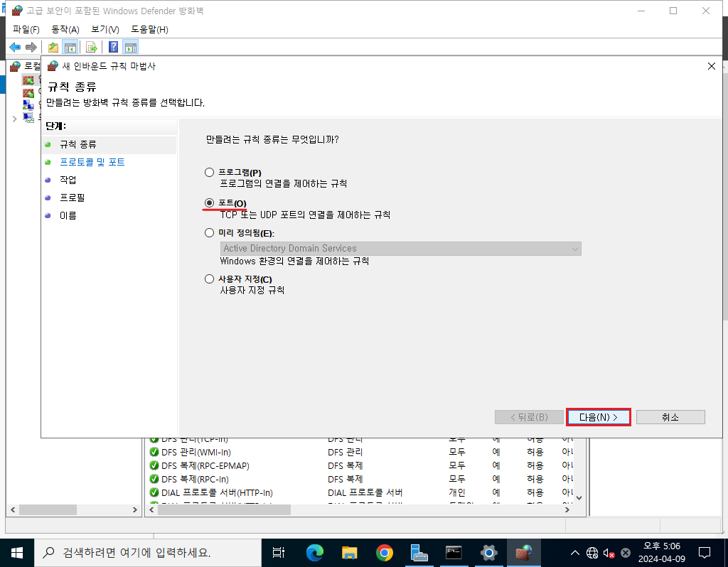Click Show/Hide action pane toolbar icon
728x567 pixels.
pos(131,47)
